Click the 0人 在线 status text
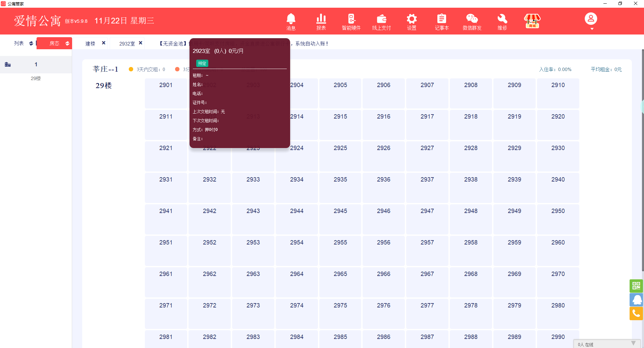 point(586,345)
